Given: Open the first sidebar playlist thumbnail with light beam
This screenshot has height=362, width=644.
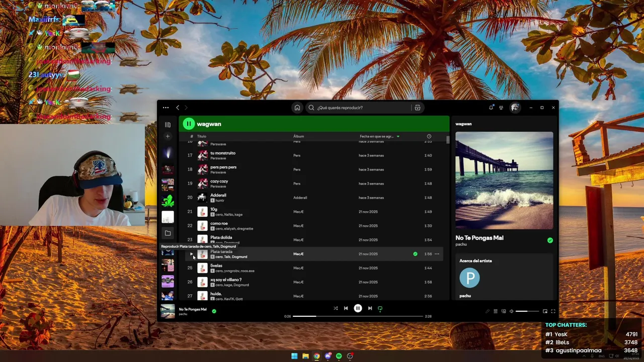Looking at the screenshot, I should [168, 153].
